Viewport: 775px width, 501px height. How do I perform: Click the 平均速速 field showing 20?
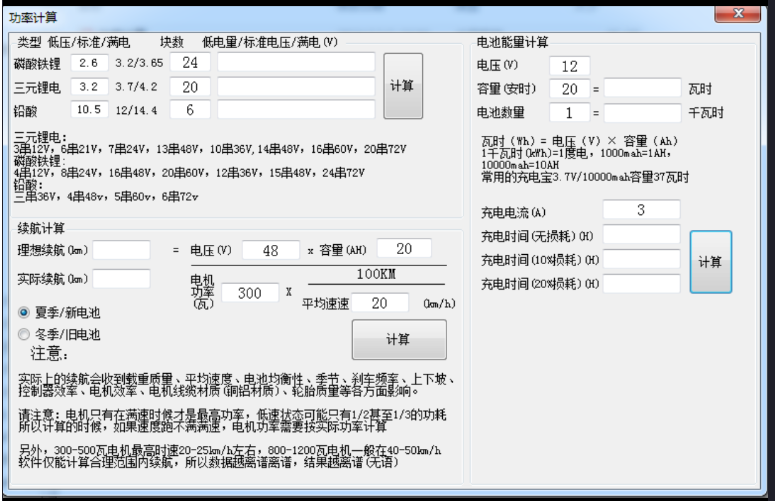coord(371,302)
